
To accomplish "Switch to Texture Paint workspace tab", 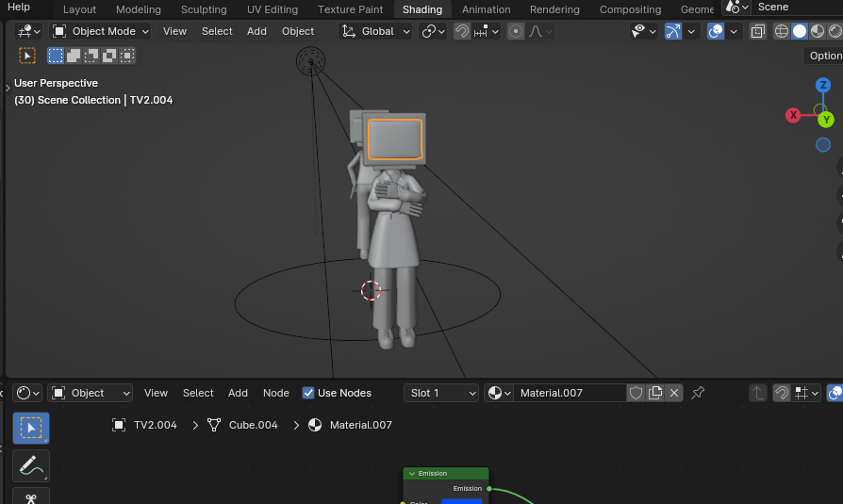I will coord(350,9).
